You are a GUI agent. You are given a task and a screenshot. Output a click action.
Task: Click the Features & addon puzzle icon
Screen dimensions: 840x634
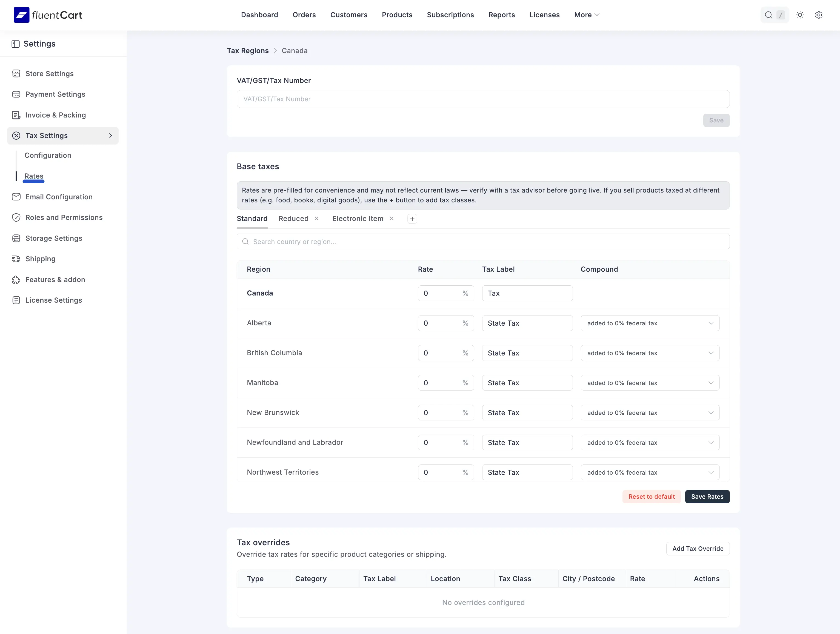click(16, 279)
